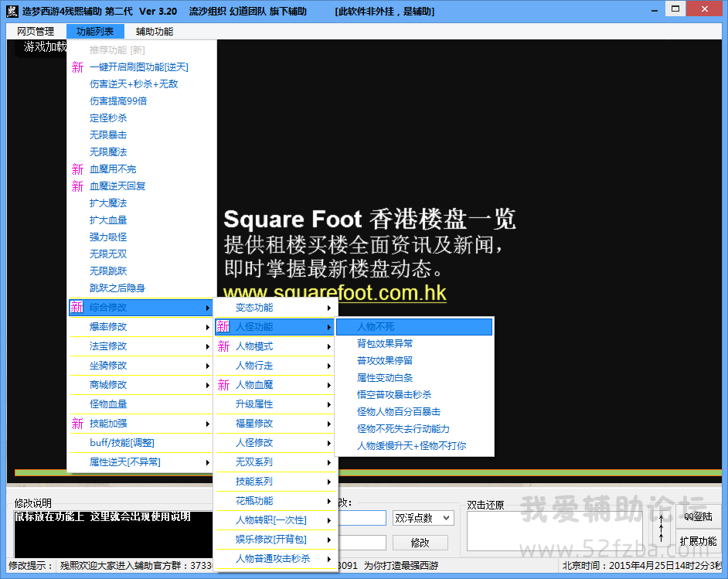
Task: Click 跳跃之后隐身 menu item
Action: point(141,288)
